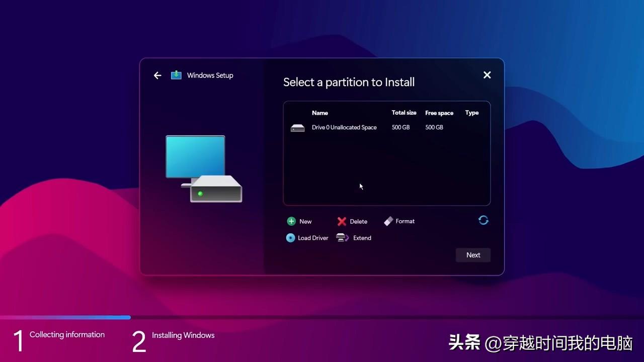Click the Select a partition to Install heading
Screen dimensions: 644x362
click(349, 82)
